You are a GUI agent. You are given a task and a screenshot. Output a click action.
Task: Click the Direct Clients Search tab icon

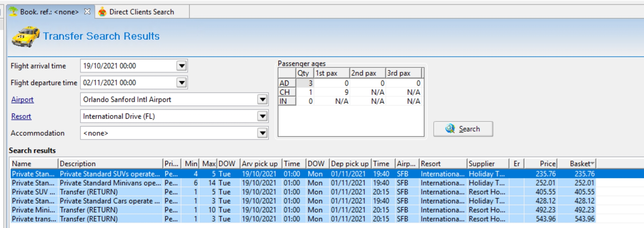[102, 12]
